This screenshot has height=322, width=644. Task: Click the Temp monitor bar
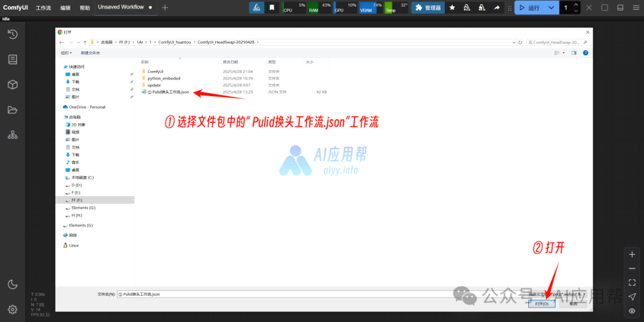397,8
